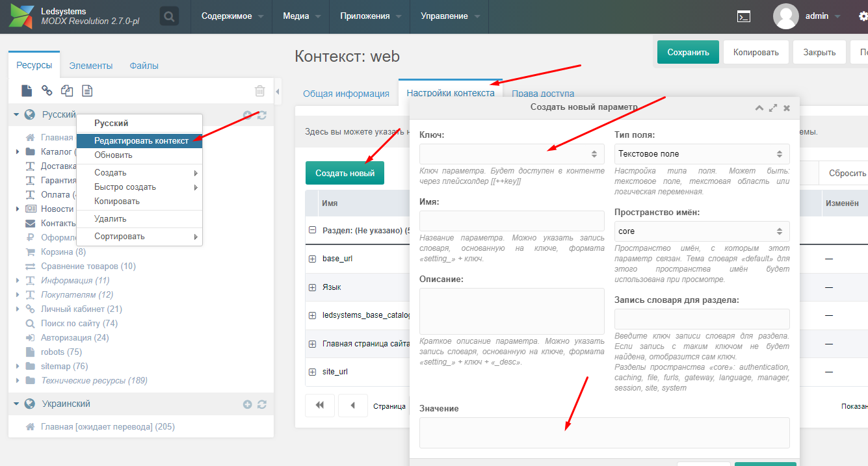Switch to the Элементы tab
Screen dimensions: 868x466
pos(91,66)
